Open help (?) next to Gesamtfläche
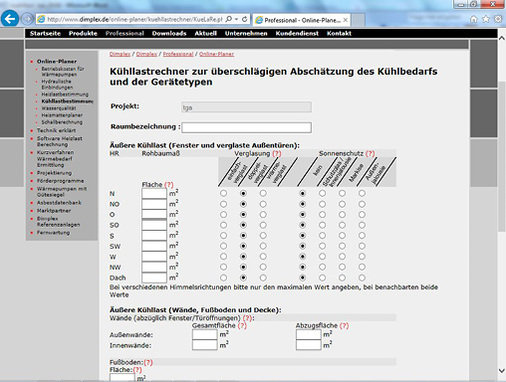Viewport: 506px width, 382px height. (242, 325)
